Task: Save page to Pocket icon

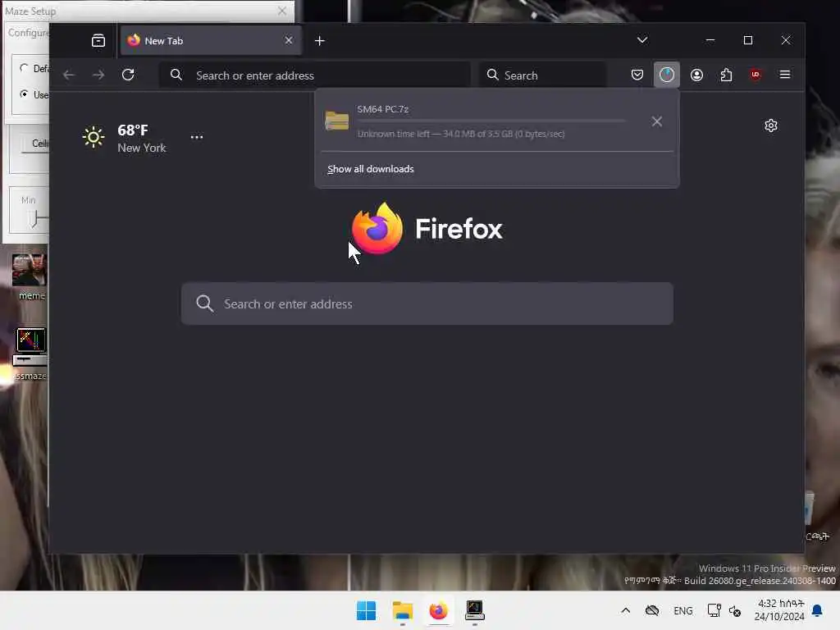Action: tap(637, 75)
